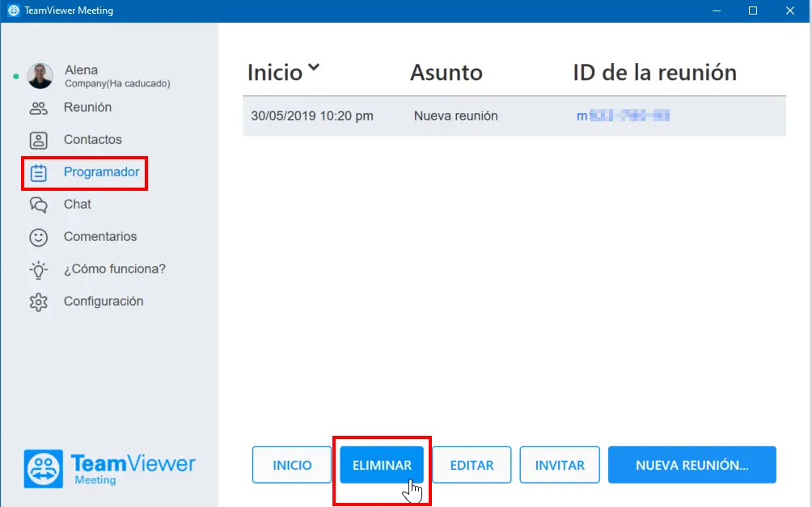Minimize the TeamViewer Meeting window
812x507 pixels.
717,11
